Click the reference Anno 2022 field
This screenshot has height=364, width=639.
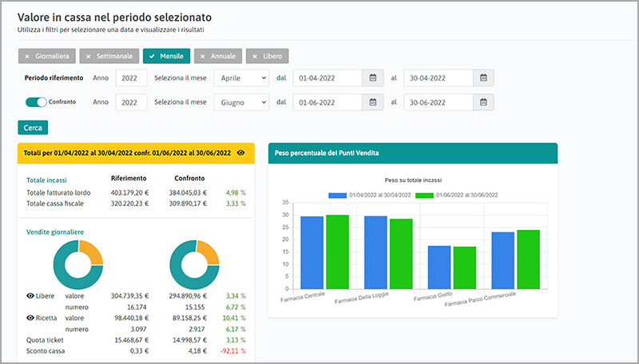coord(131,78)
